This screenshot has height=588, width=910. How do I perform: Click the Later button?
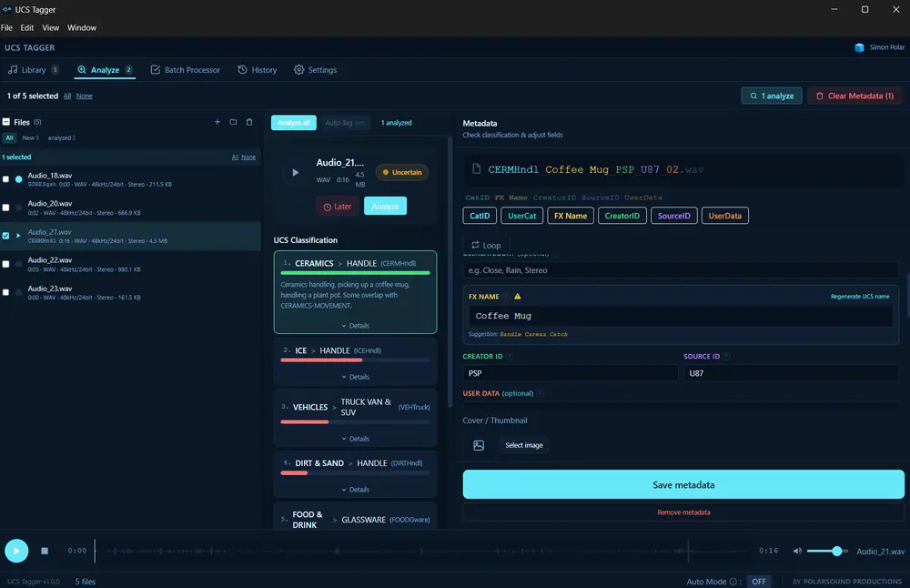(x=338, y=206)
